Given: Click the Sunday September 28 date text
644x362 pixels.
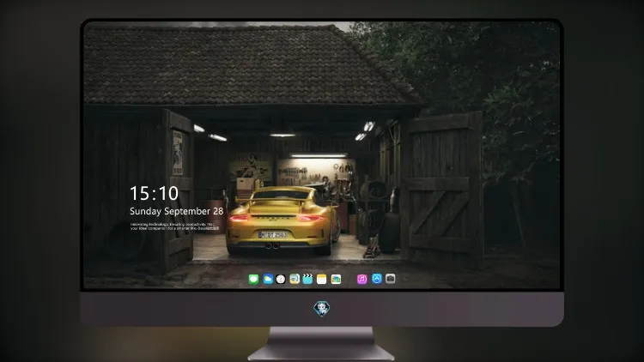Looking at the screenshot, I should click(177, 211).
